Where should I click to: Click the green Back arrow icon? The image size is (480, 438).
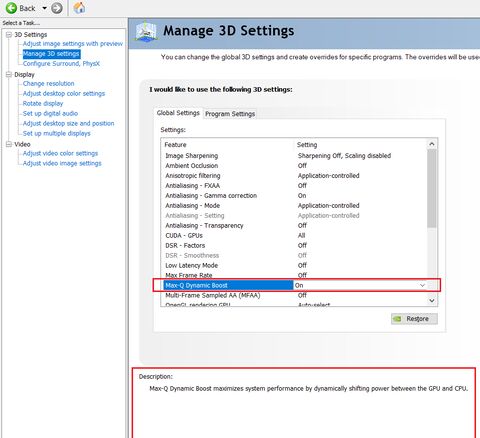pos(11,8)
